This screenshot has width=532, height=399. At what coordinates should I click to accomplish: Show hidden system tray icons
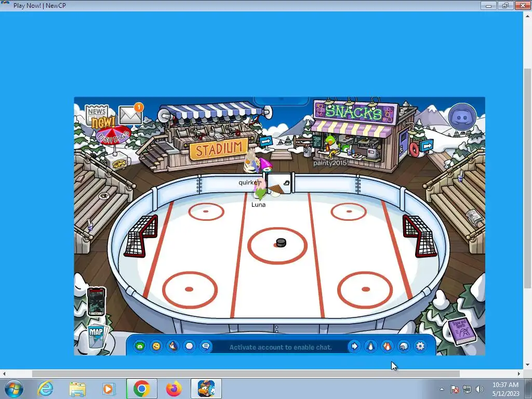[x=442, y=389]
